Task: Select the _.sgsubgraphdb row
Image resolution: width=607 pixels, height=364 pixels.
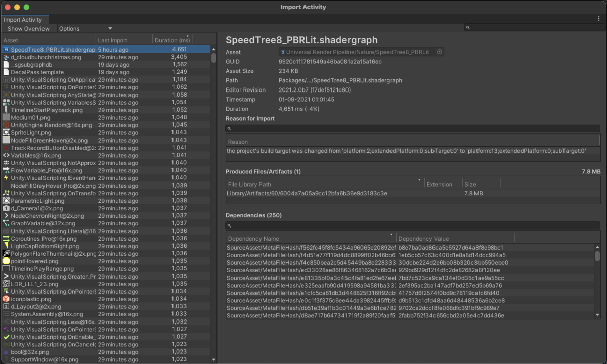Action: pyautogui.click(x=106, y=65)
